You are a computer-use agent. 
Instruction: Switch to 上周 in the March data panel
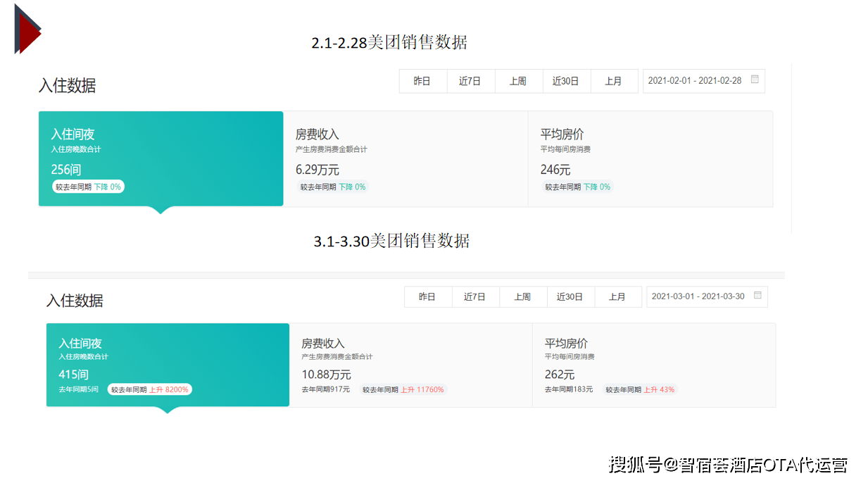522,297
